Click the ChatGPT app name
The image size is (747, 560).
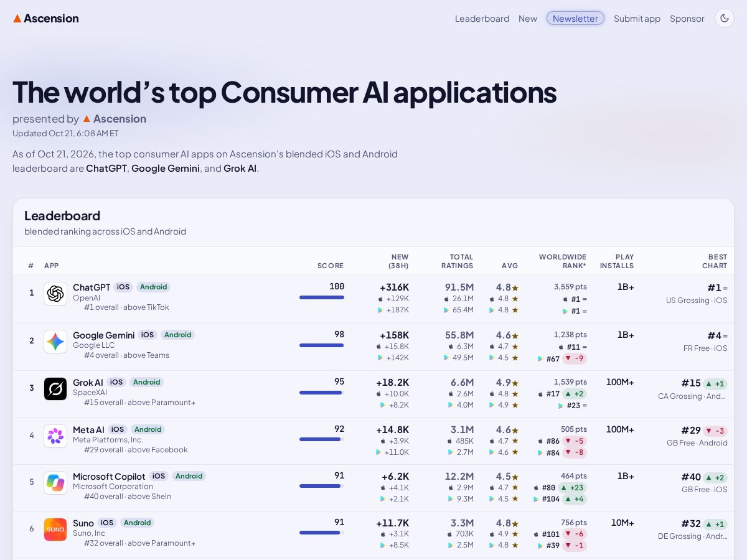92,287
